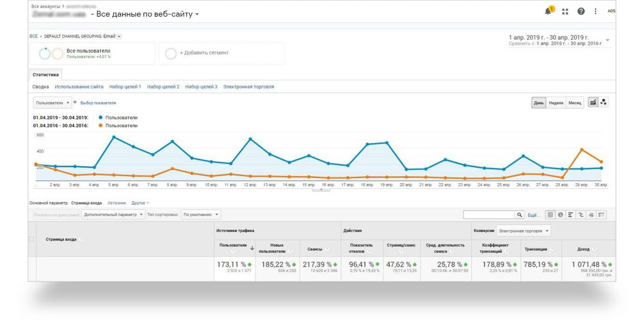Select the percentage pie view
This screenshot has height=336, width=644.
click(x=560, y=215)
